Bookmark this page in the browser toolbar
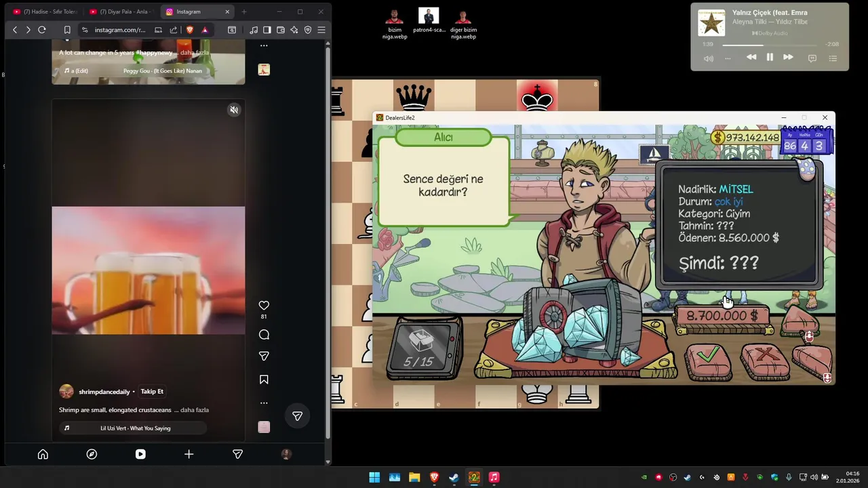Image resolution: width=868 pixels, height=488 pixels. [67, 30]
